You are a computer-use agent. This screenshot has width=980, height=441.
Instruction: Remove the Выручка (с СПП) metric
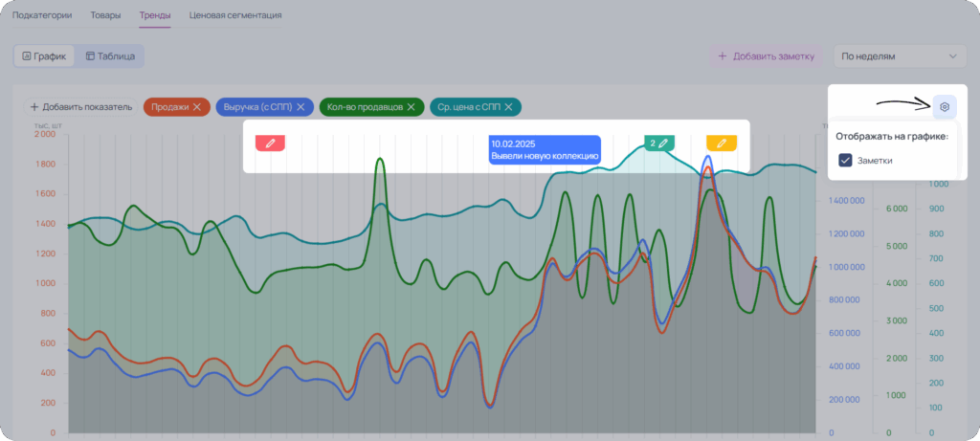[x=301, y=107]
